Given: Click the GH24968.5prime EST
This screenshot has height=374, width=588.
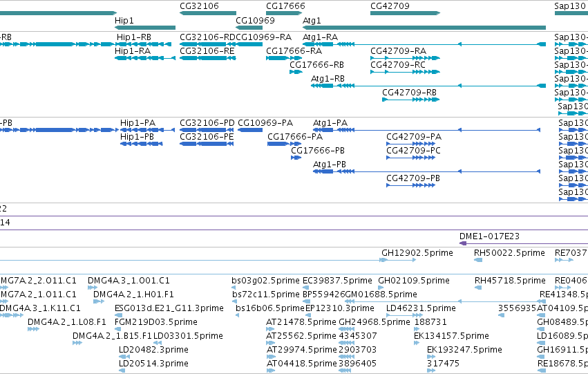Looking at the screenshot, I should (x=346, y=329).
